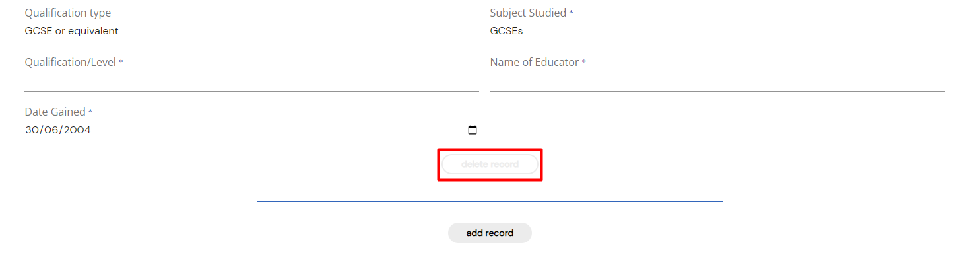
Task: Click the empty Qualification/Level input field
Action: [251, 81]
